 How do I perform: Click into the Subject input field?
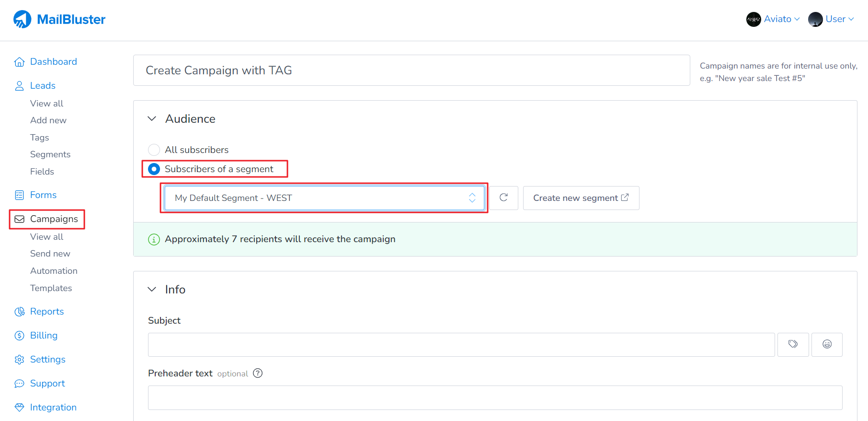click(x=461, y=344)
